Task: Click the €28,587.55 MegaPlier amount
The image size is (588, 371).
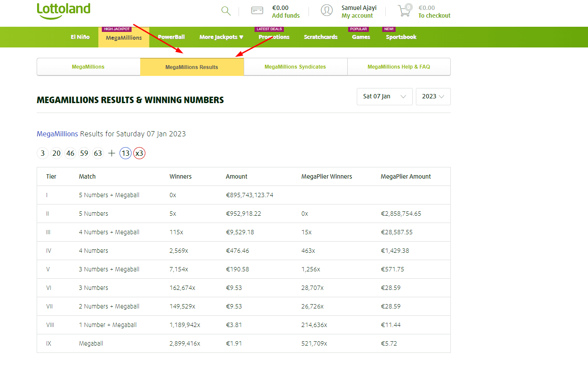Action: (x=396, y=232)
